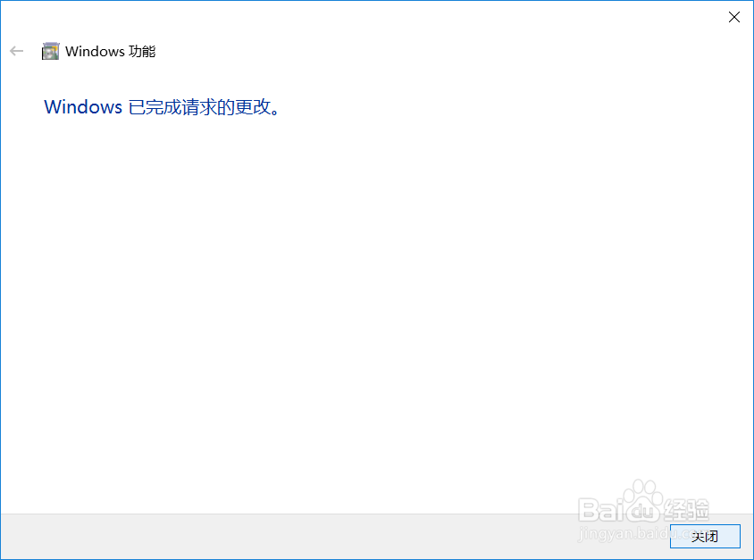Click the blue completed-changes status text

click(161, 106)
